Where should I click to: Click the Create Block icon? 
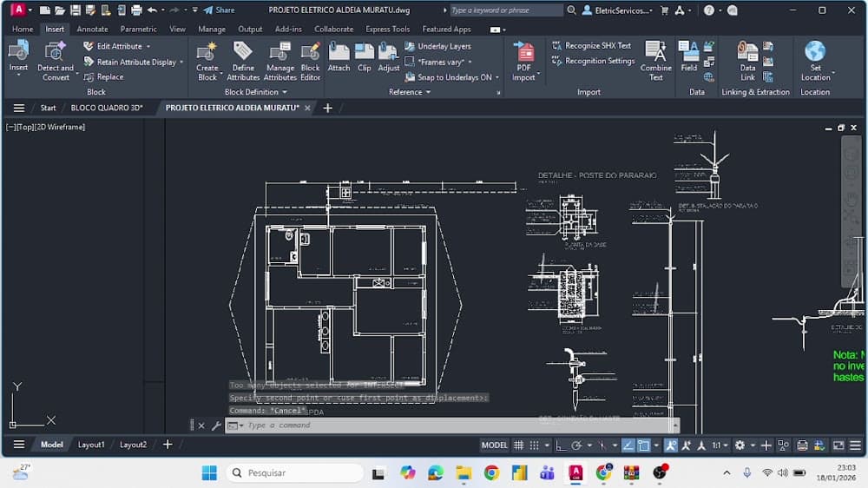(x=207, y=51)
